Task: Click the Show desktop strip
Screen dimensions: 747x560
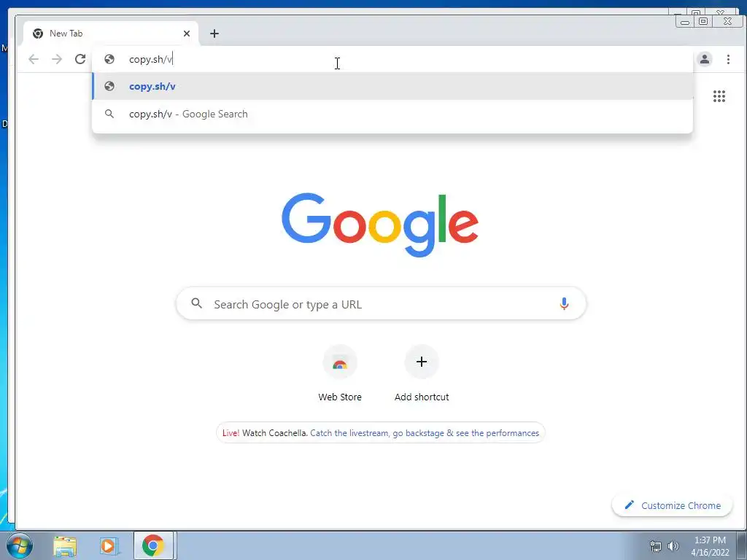Action: coord(742,545)
